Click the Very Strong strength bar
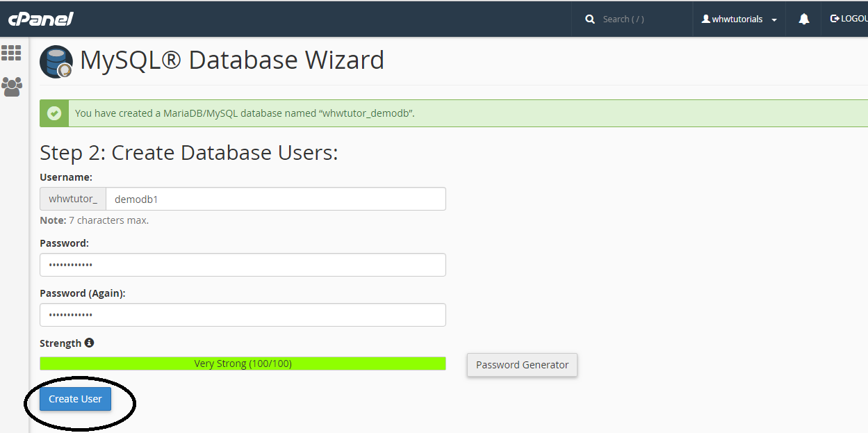868x433 pixels. click(x=243, y=363)
